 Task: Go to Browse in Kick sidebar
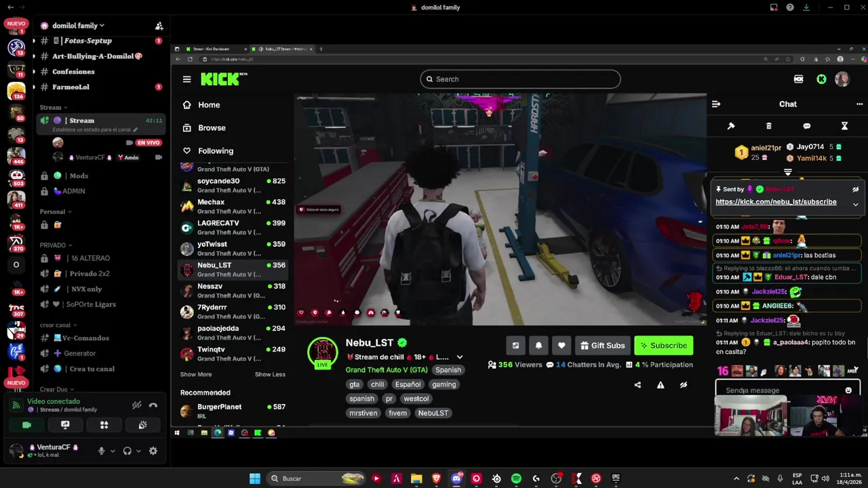click(x=212, y=128)
